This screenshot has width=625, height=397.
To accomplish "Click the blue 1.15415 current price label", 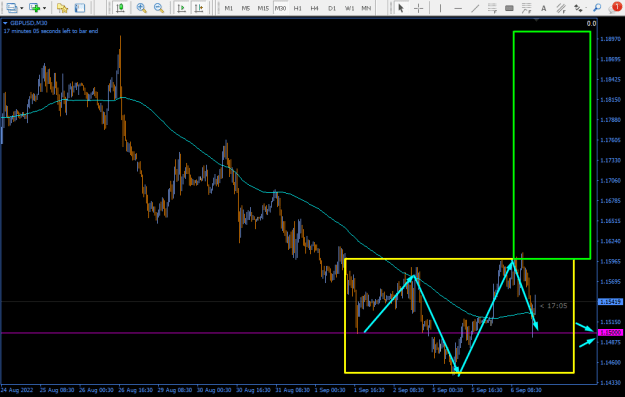I will click(x=611, y=302).
